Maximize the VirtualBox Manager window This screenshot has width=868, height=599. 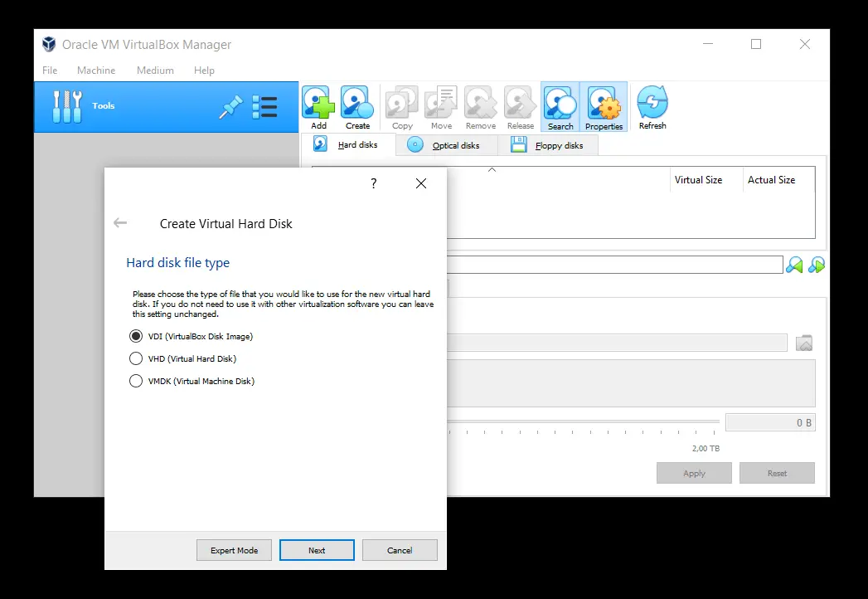tap(756, 44)
